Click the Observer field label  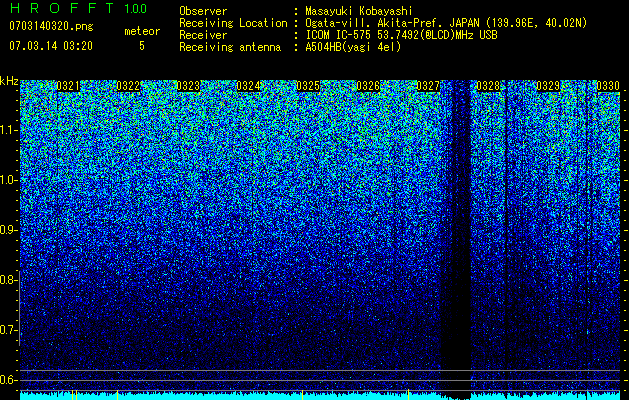tap(203, 11)
